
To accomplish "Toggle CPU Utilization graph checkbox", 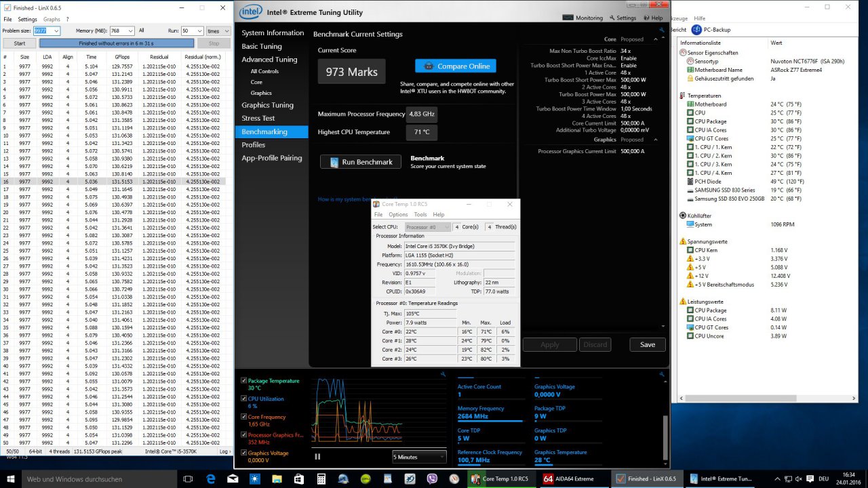I will tap(244, 399).
